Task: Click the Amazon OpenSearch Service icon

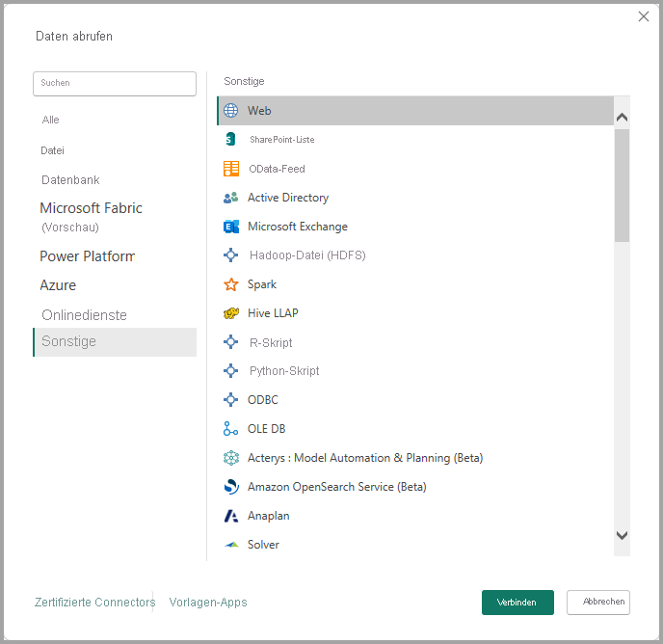Action: (x=231, y=487)
